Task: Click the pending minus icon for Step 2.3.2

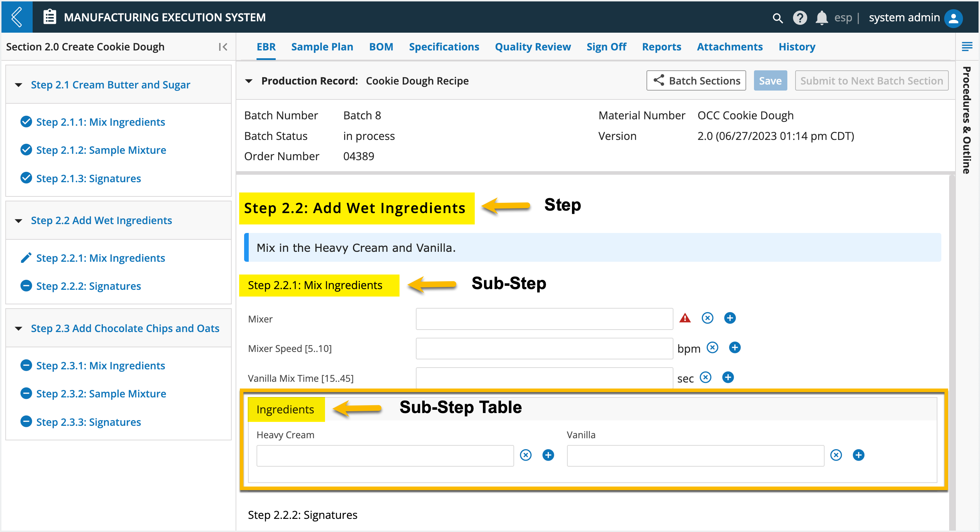Action: [x=26, y=393]
